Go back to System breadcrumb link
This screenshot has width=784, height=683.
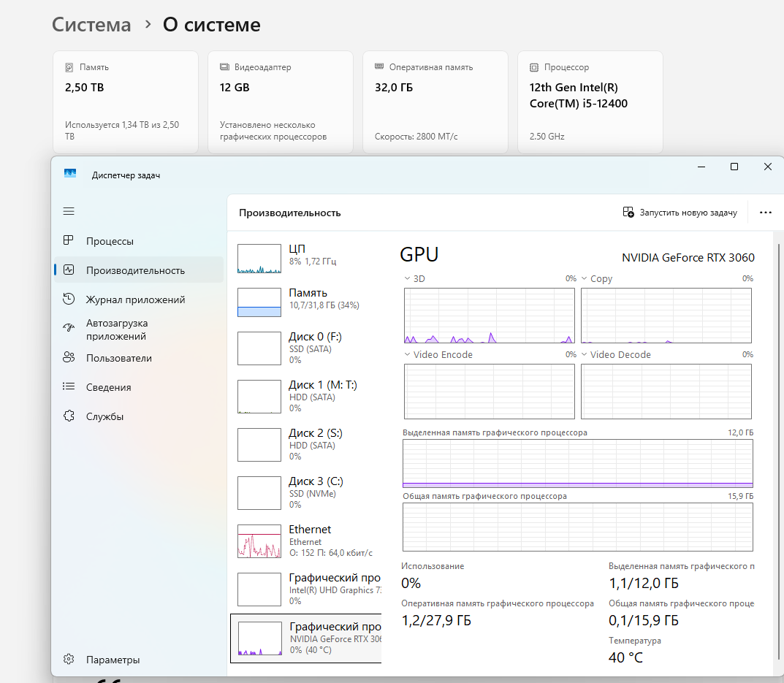[91, 25]
